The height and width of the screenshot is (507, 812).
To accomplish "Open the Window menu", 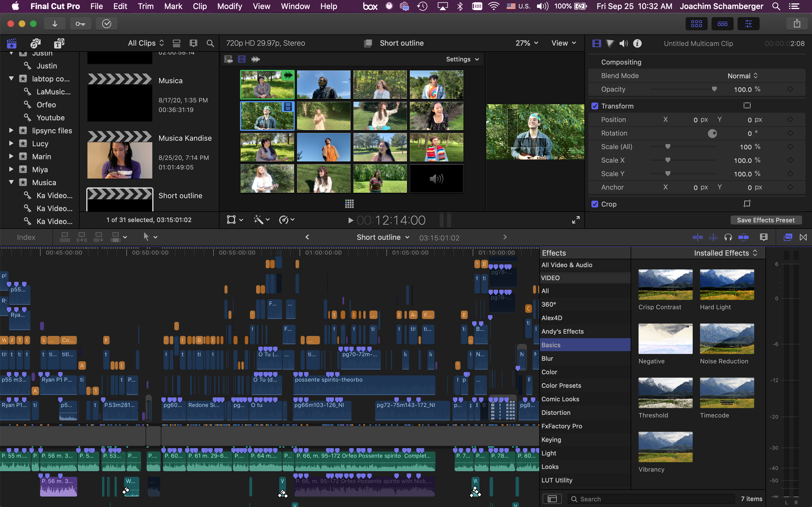I will point(295,6).
